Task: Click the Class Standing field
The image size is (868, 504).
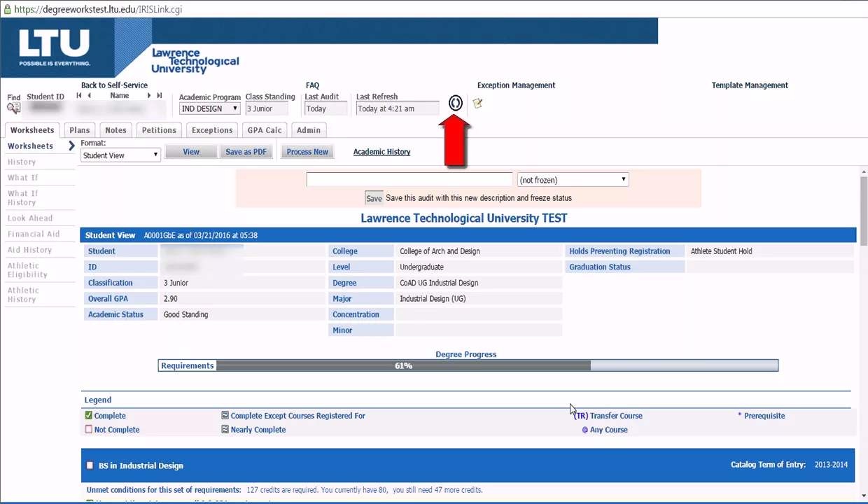Action: 267,108
